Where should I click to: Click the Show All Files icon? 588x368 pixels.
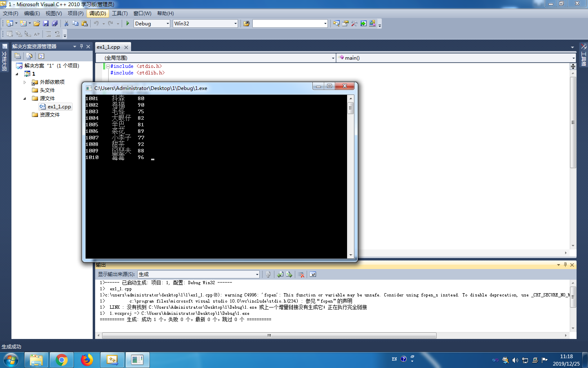pyautogui.click(x=29, y=56)
